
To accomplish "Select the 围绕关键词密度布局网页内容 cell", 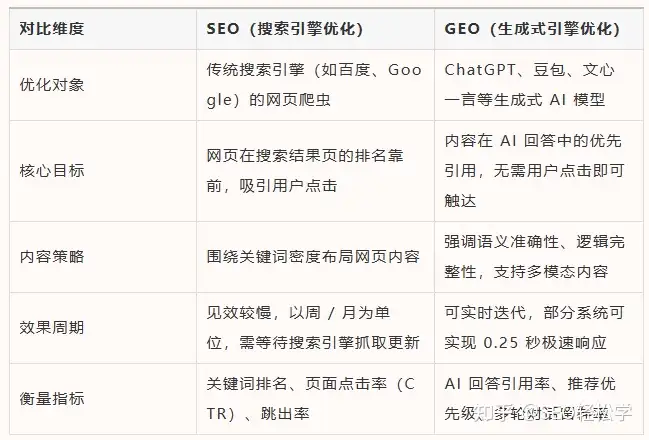I will point(315,257).
